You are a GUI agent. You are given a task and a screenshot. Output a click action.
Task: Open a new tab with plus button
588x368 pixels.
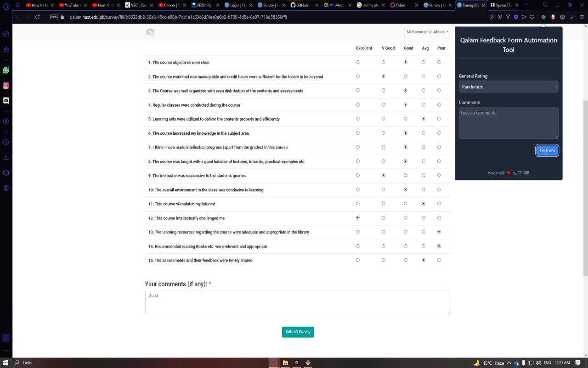[526, 5]
